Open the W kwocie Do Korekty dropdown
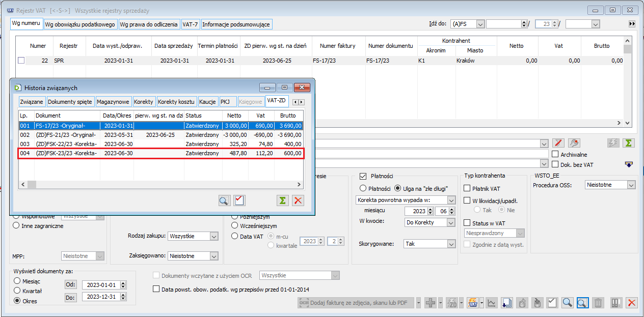The image size is (644, 317). pos(451,222)
